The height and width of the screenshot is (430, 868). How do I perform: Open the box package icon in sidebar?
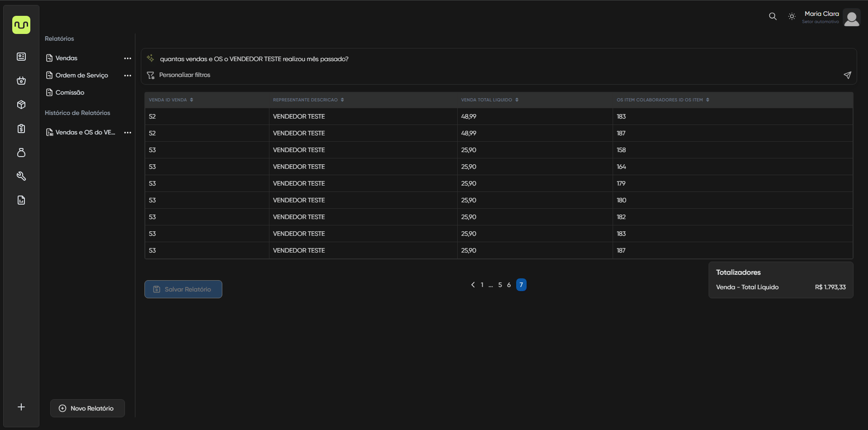tap(21, 105)
